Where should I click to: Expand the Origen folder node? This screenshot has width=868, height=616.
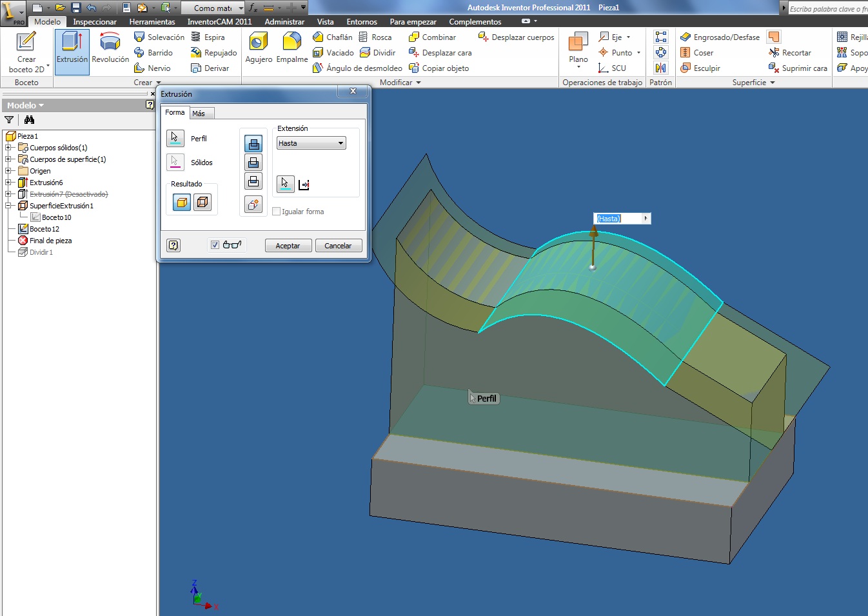pos(9,171)
